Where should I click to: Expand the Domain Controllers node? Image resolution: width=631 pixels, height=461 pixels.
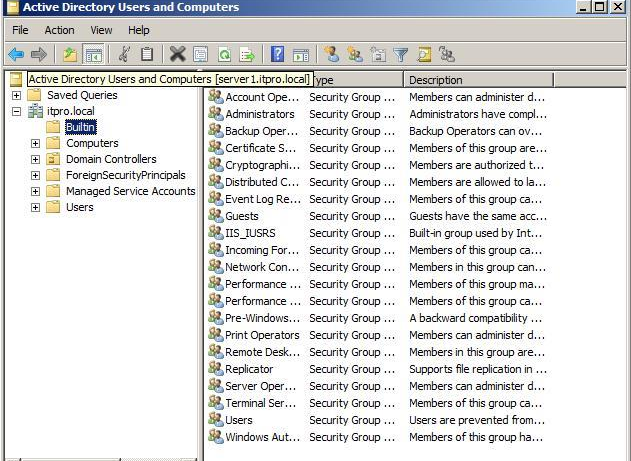(x=35, y=159)
